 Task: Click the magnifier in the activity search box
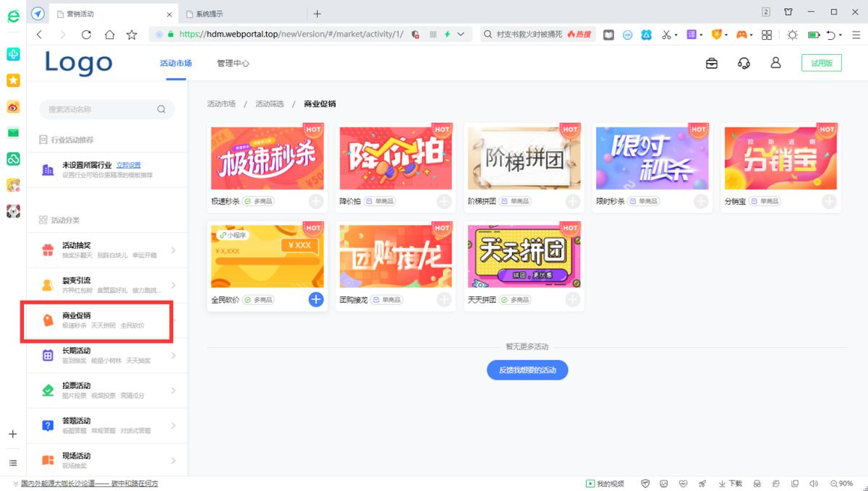click(x=161, y=108)
